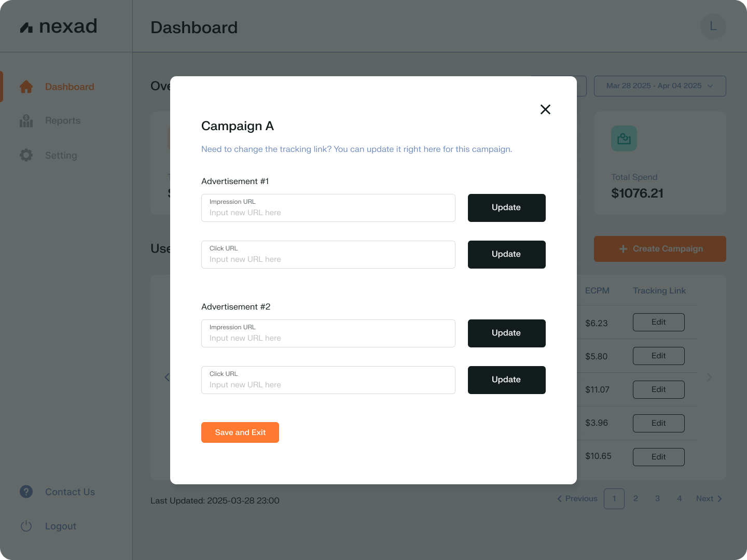
Task: Click the Setting gear icon in the sidebar
Action: coord(26,155)
